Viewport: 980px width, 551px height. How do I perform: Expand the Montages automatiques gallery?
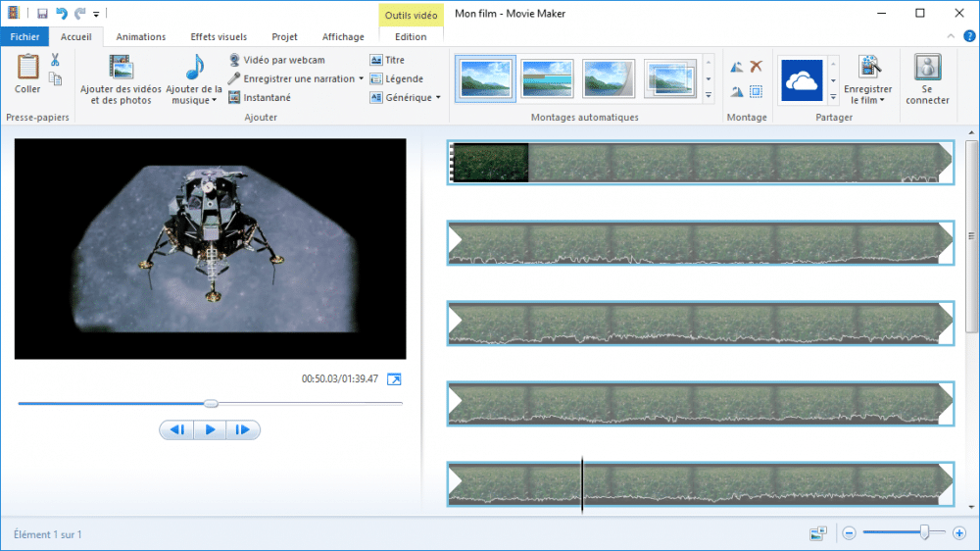tap(709, 96)
